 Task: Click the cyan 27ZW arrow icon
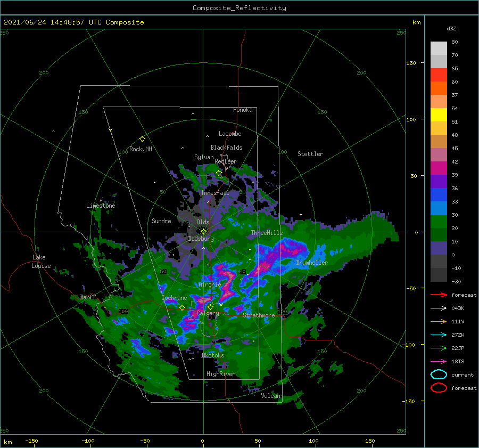[439, 335]
